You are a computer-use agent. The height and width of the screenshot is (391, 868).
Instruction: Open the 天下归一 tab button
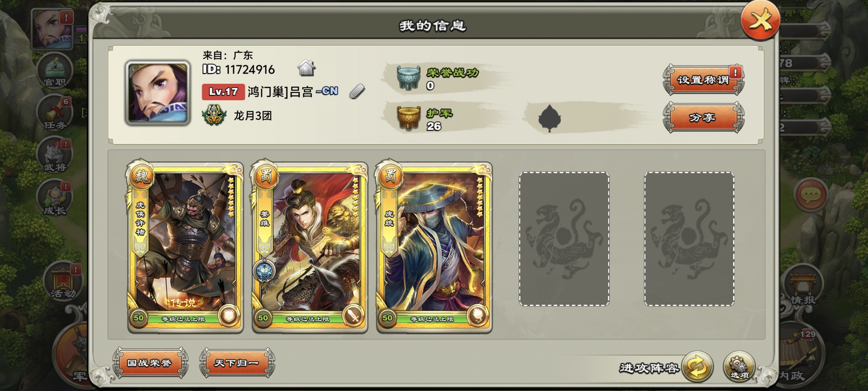237,363
